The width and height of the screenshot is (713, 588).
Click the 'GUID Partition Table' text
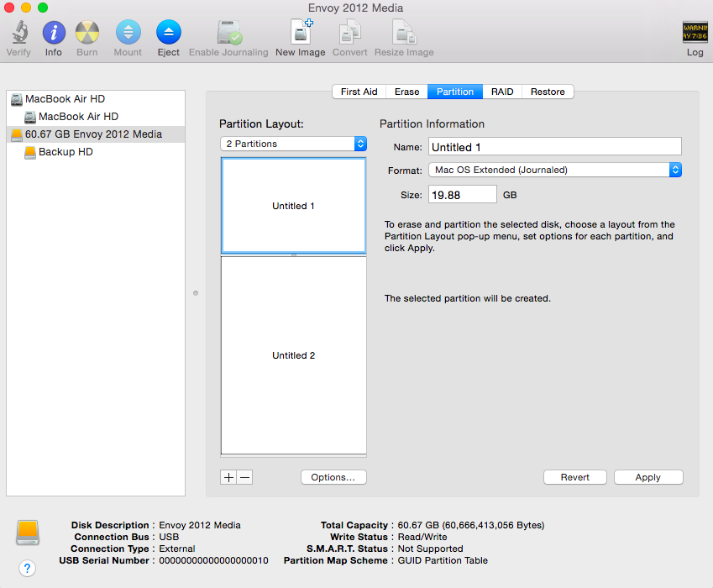tap(443, 561)
